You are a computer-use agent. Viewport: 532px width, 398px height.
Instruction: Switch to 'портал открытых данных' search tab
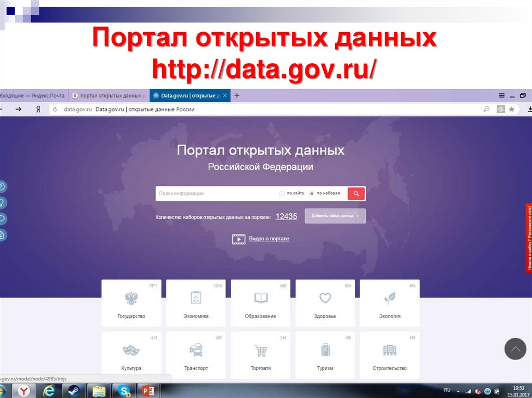click(x=109, y=95)
